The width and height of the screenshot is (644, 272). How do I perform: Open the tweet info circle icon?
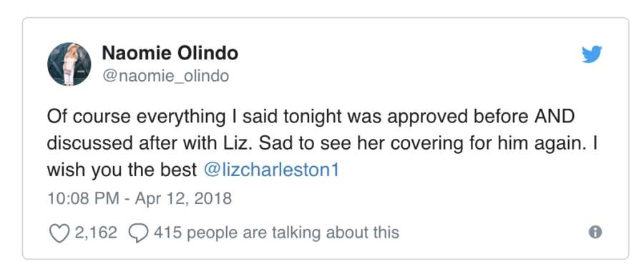coord(595,232)
